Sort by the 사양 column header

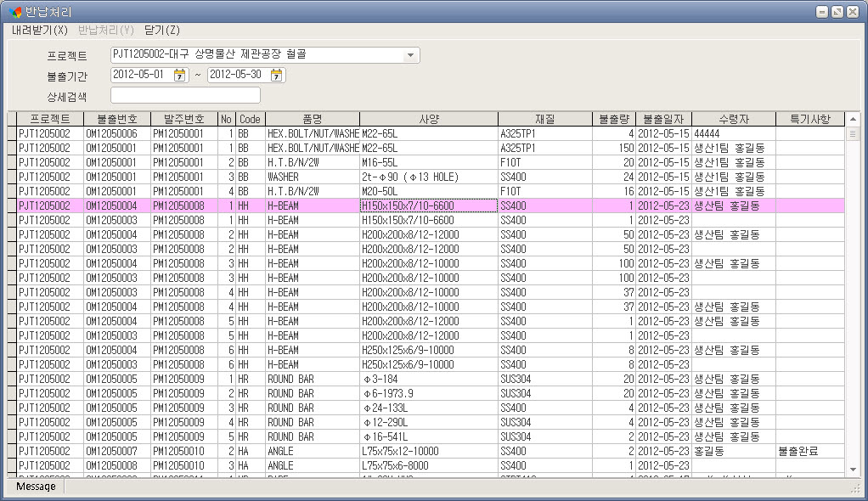(429, 119)
